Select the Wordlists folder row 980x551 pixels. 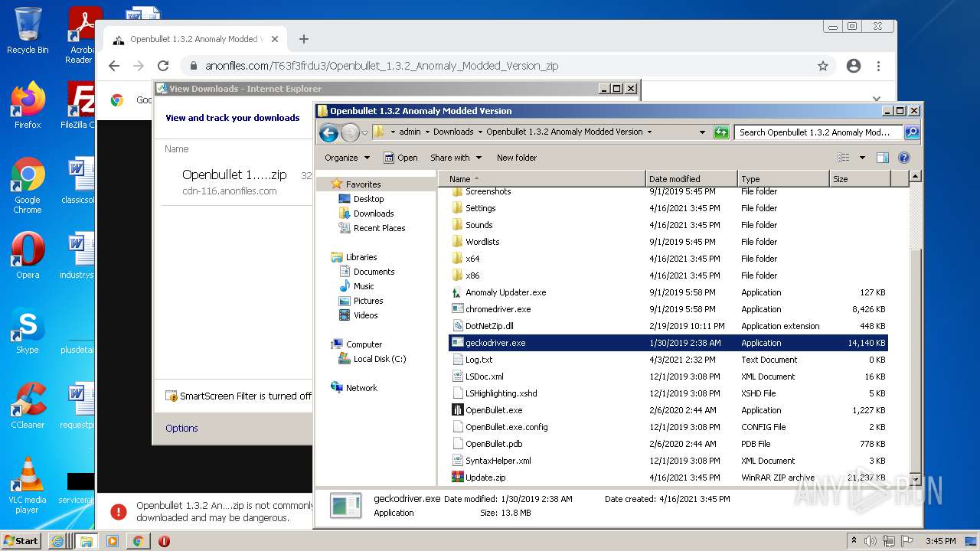[668, 242]
